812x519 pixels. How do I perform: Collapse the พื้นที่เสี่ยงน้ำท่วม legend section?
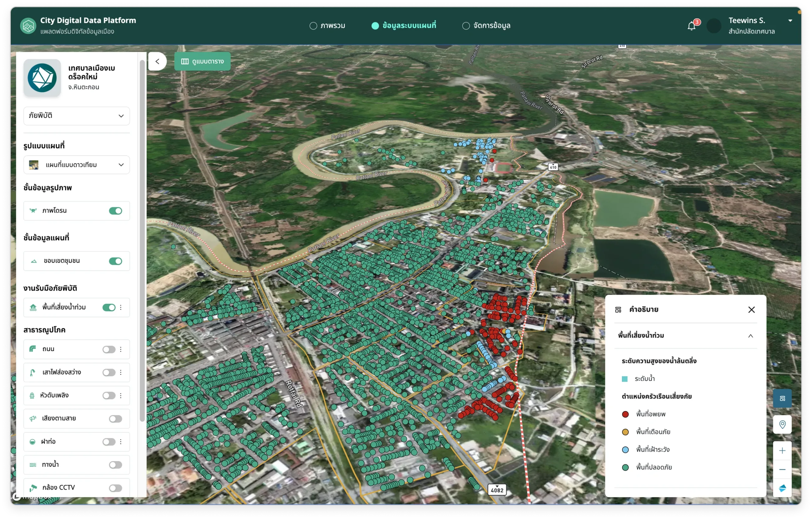click(750, 336)
